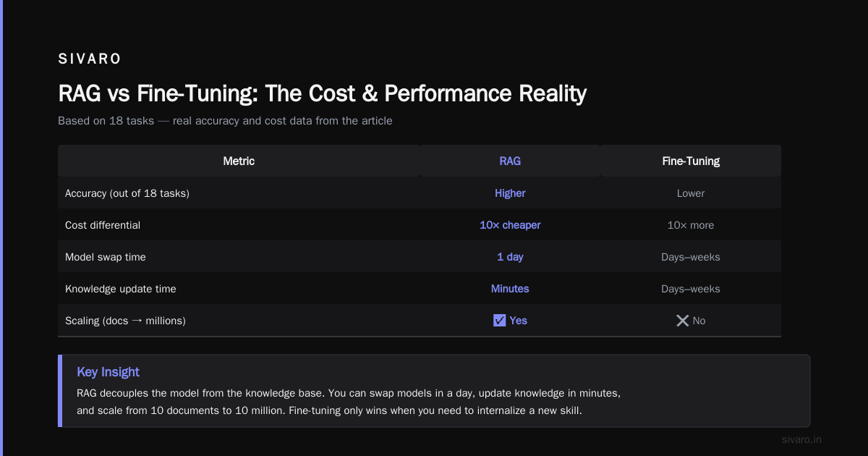Click the 1 day value

(x=510, y=257)
